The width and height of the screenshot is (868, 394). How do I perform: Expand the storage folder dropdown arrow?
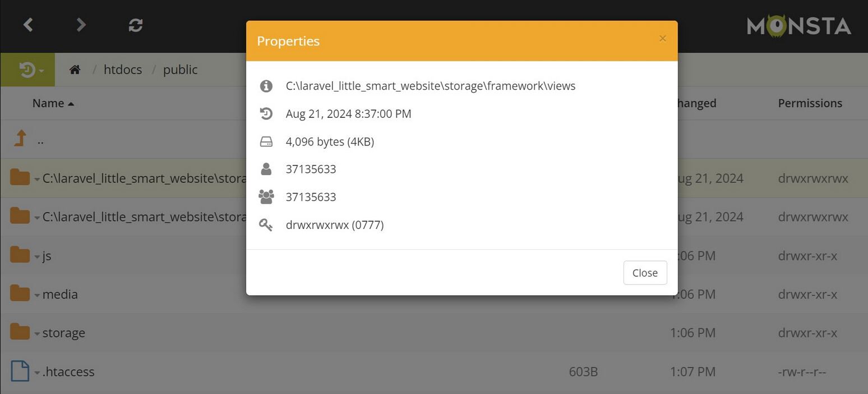pyautogui.click(x=37, y=334)
